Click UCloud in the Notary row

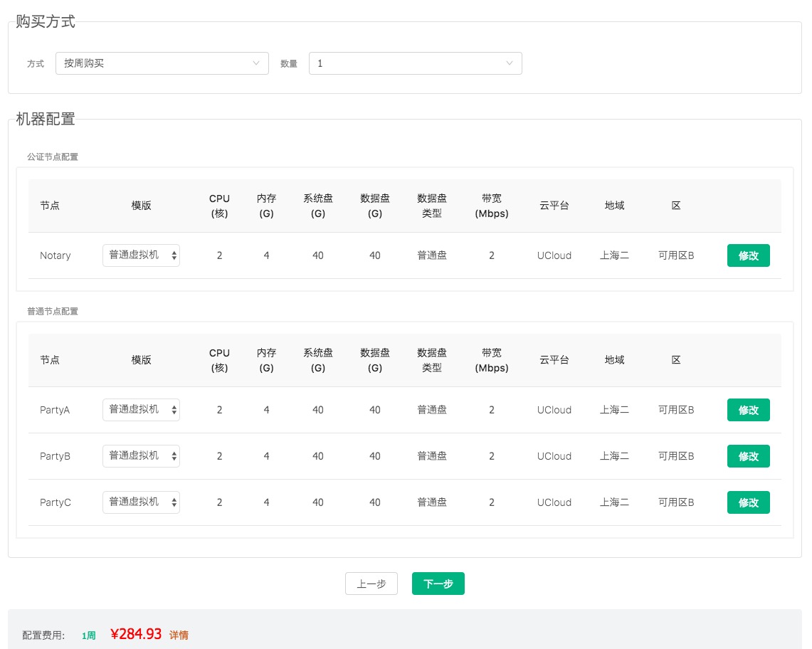[x=554, y=255]
